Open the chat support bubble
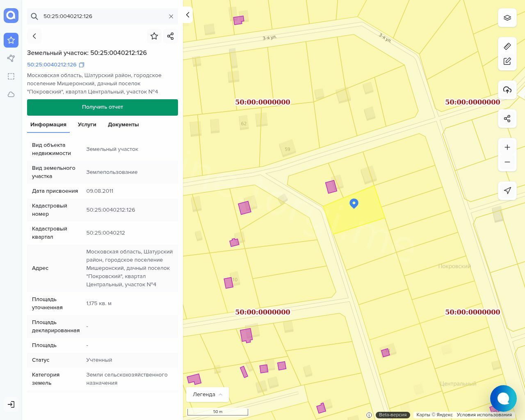The image size is (525, 420). (503, 398)
